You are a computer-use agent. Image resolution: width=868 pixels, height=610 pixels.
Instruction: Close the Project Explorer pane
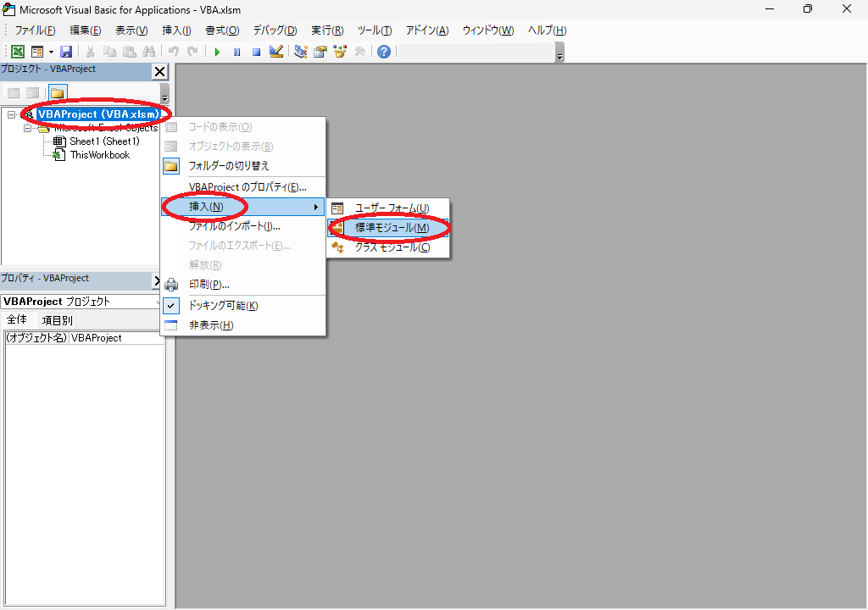pyautogui.click(x=159, y=71)
